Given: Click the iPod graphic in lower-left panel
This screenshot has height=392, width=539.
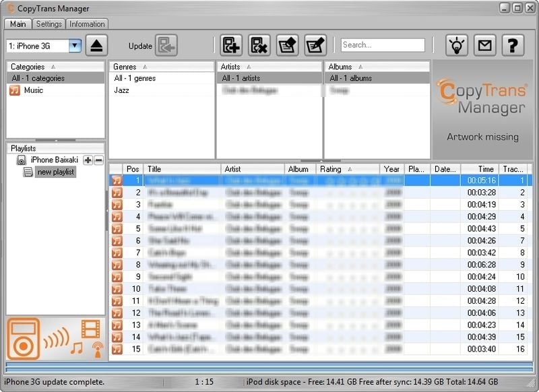Looking at the screenshot, I should pos(24,339).
